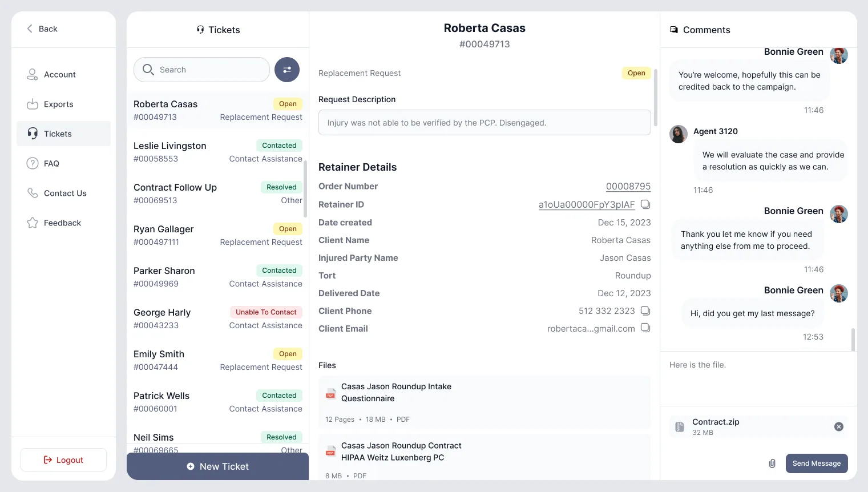Go back using the Back button
868x492 pixels.
coord(42,29)
